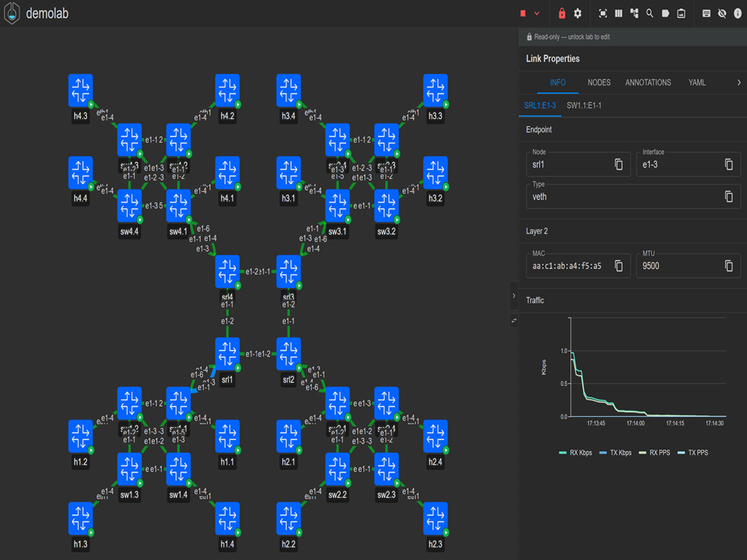Click the label tag icon in toolbar
This screenshot has height=560, width=747.
665,13
